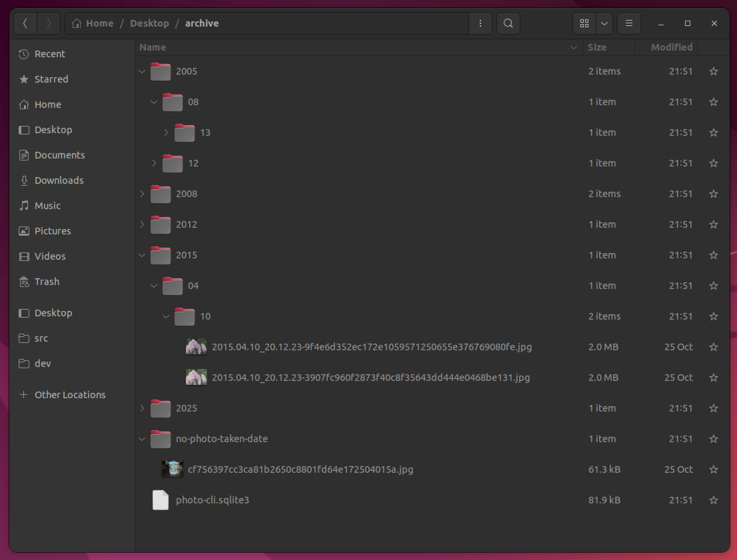Star the cf756397cc3ca81b... jpg file

point(714,470)
